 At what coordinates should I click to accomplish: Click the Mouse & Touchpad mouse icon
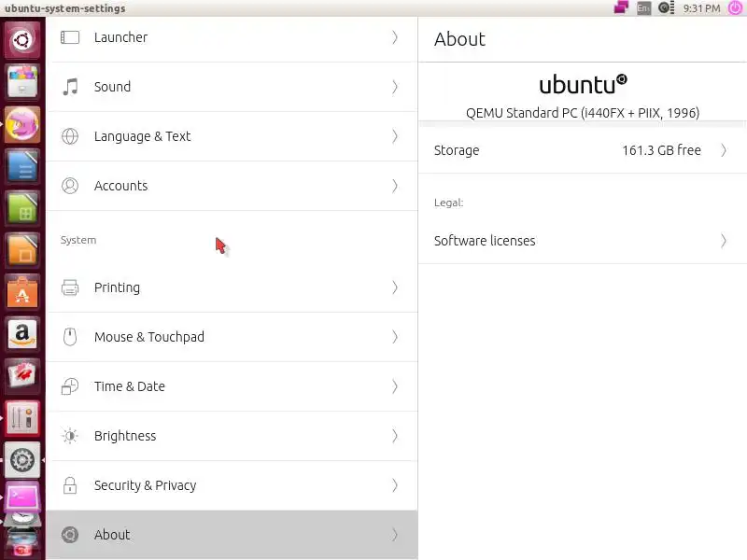[70, 337]
